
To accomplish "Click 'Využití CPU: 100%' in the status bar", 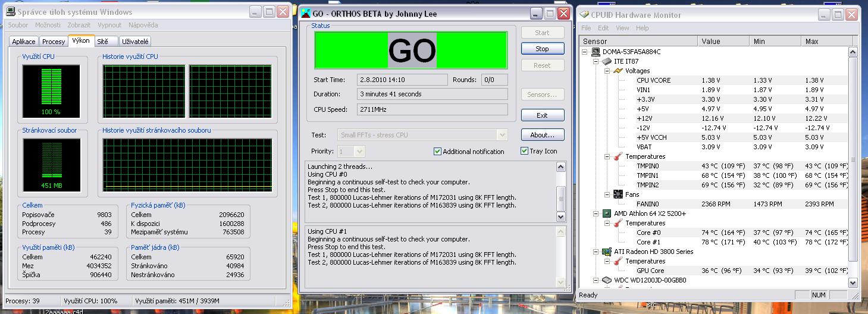I will 90,301.
